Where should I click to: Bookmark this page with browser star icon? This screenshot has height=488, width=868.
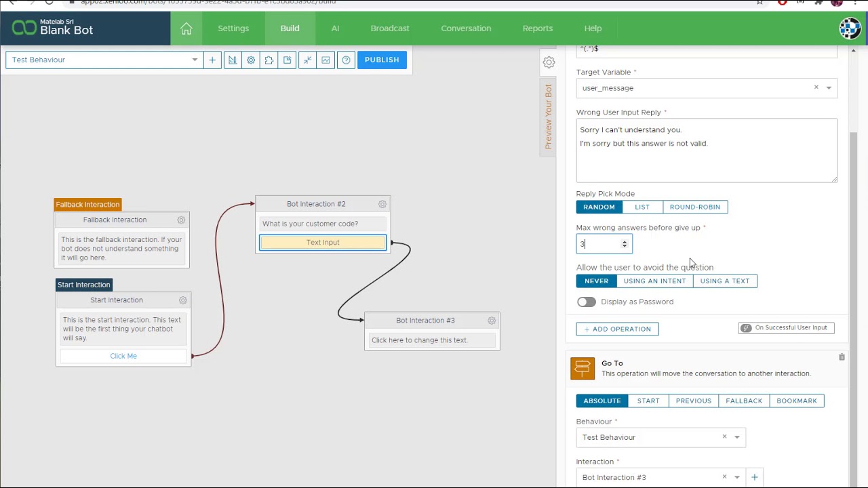760,2
